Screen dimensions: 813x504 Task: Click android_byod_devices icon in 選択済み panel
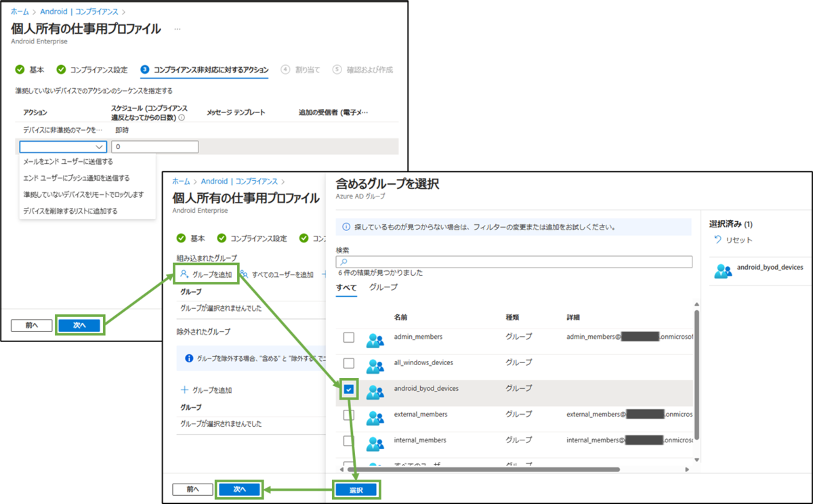tap(723, 271)
